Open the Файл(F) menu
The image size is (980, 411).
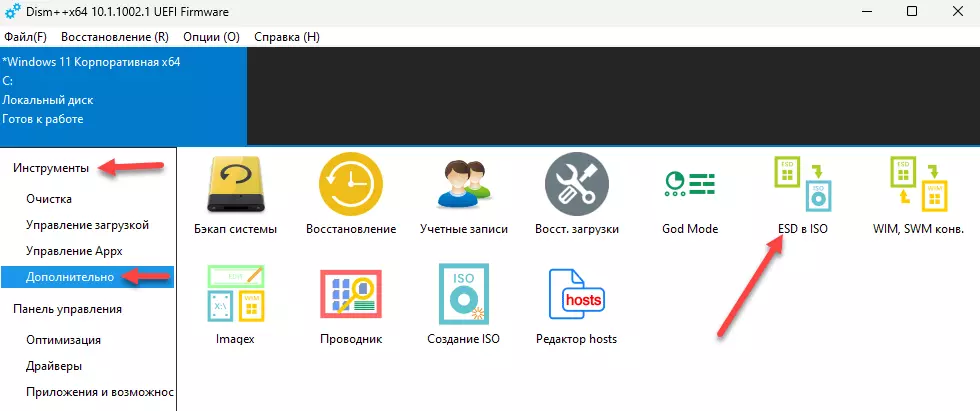click(25, 37)
